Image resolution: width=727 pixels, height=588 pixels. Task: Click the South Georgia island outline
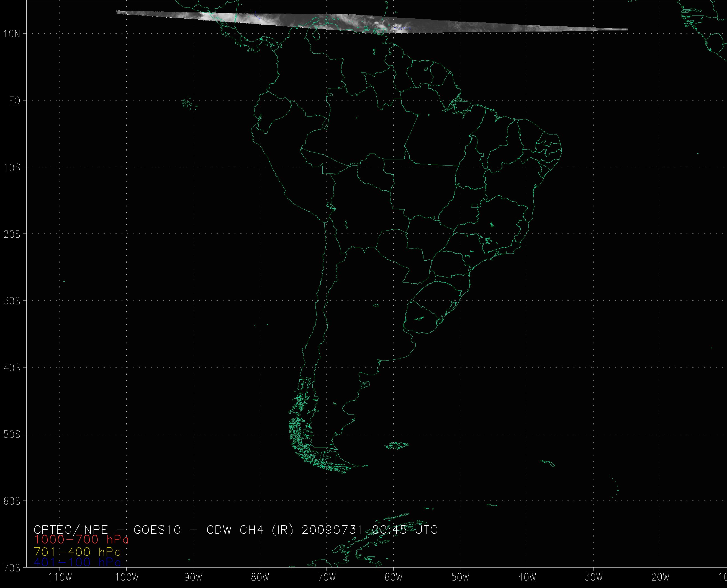[x=547, y=463]
